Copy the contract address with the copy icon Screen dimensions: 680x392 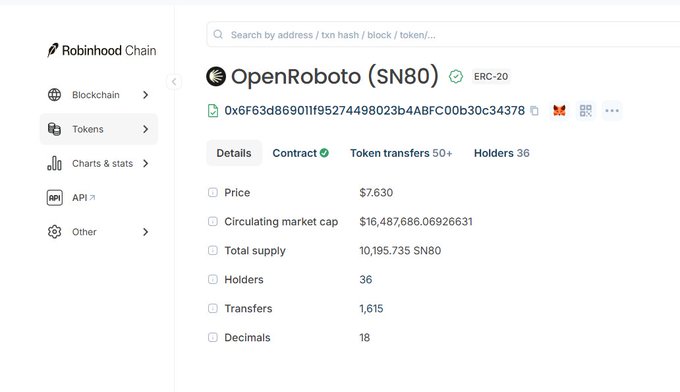pyautogui.click(x=534, y=111)
